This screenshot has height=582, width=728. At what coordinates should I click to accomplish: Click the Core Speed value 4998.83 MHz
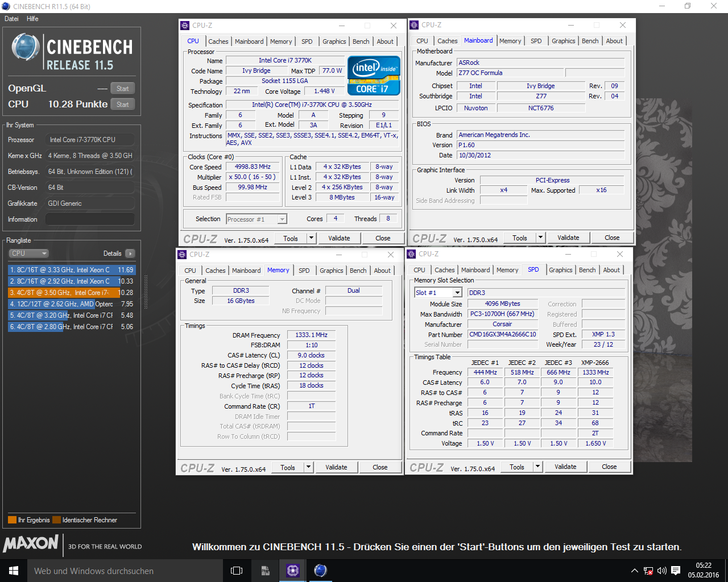coord(253,167)
